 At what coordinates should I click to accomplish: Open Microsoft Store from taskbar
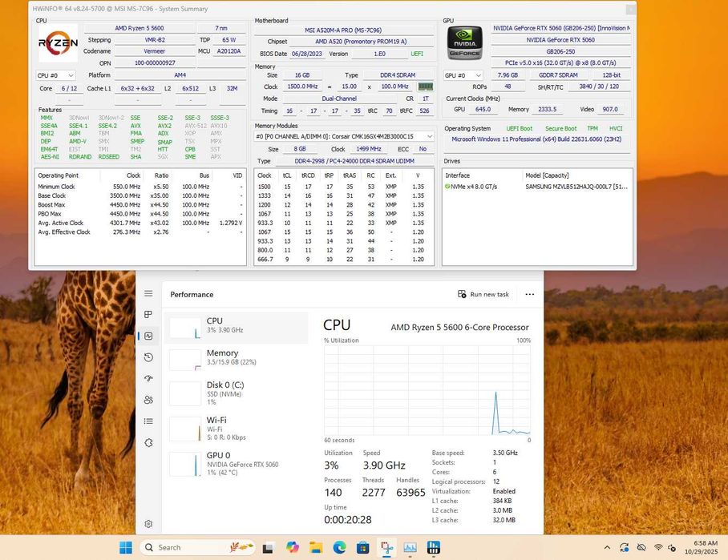click(362, 547)
